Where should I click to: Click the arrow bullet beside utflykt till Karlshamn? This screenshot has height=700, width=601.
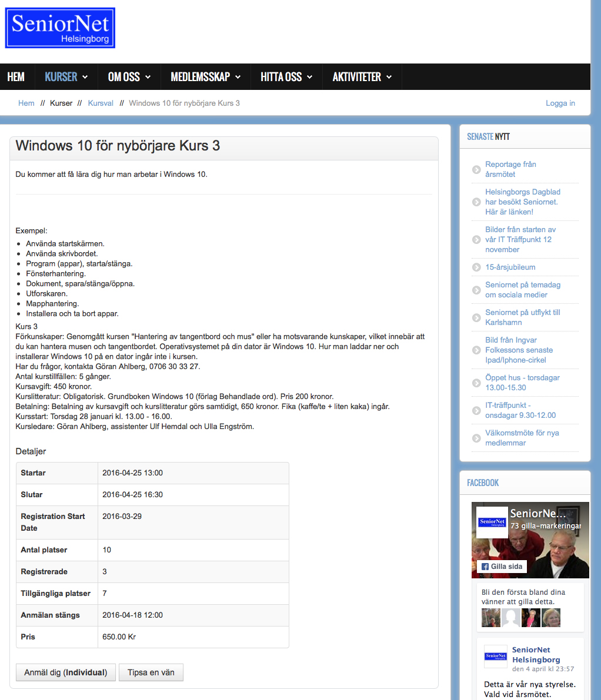476,318
